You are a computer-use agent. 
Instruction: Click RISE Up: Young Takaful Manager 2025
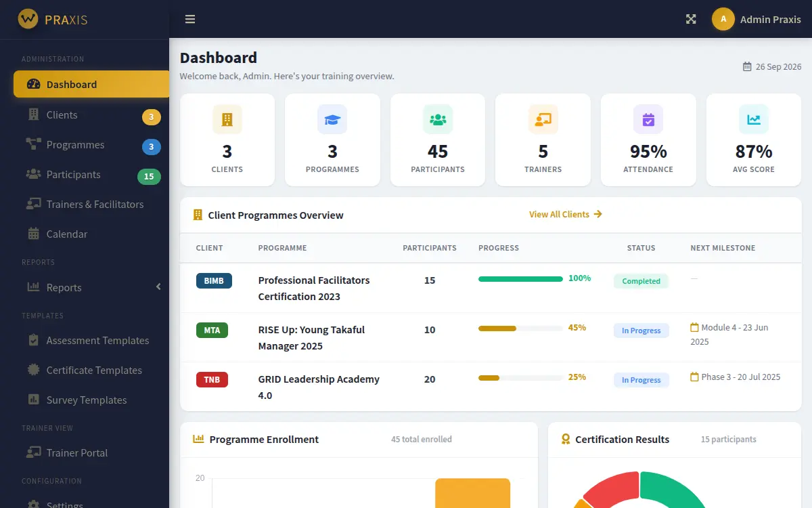(x=311, y=337)
